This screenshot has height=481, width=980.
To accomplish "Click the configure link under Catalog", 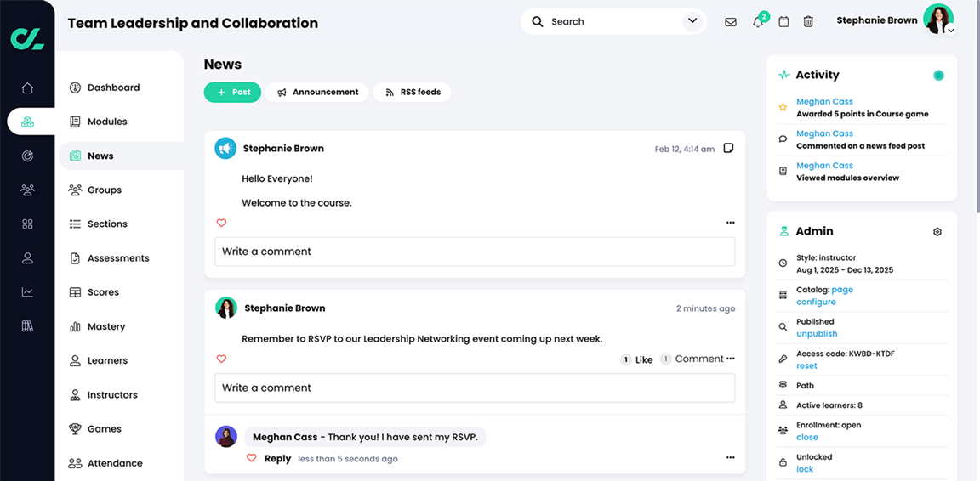I will coord(816,302).
